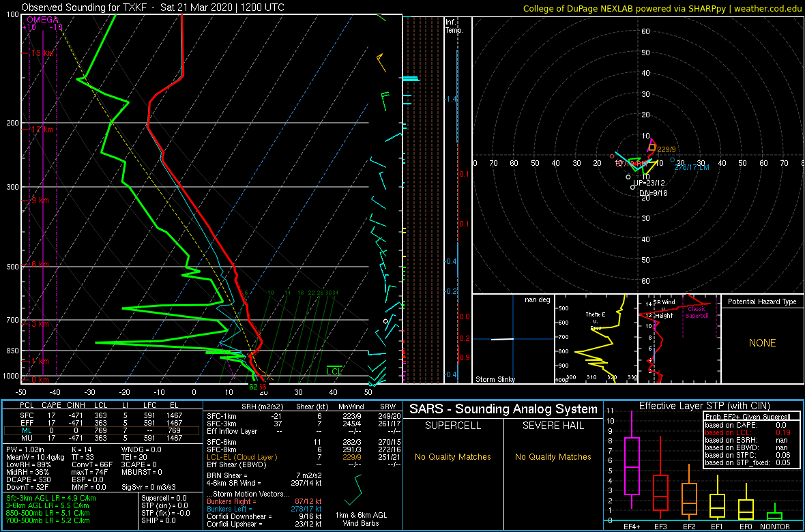Image resolution: width=805 pixels, height=532 pixels.
Task: Click the BRN Shear = 7 m2/s2 value
Action: coord(264,475)
